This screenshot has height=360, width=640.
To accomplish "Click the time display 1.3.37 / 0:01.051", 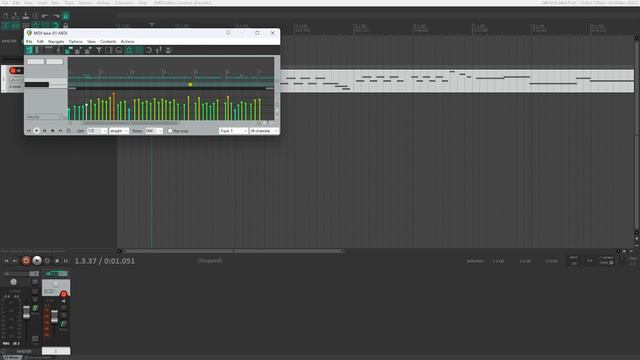I will [104, 261].
